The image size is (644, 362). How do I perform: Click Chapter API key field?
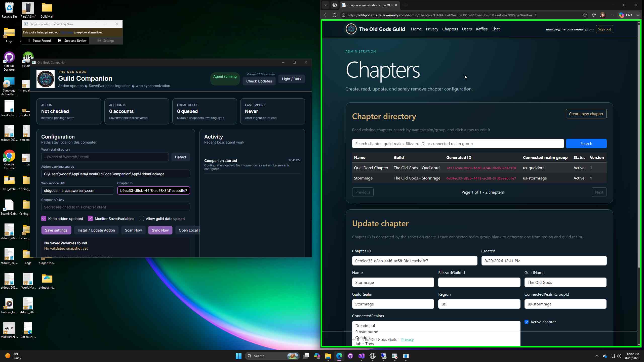[x=116, y=207]
